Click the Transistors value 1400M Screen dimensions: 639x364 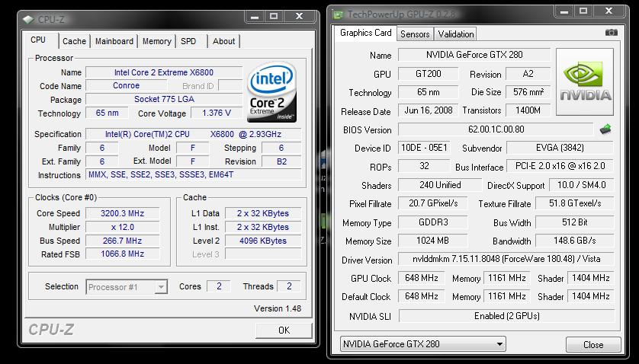(528, 110)
